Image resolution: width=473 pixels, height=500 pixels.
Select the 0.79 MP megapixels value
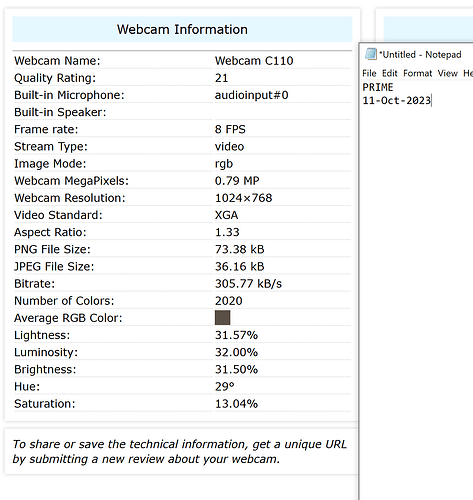click(x=237, y=181)
